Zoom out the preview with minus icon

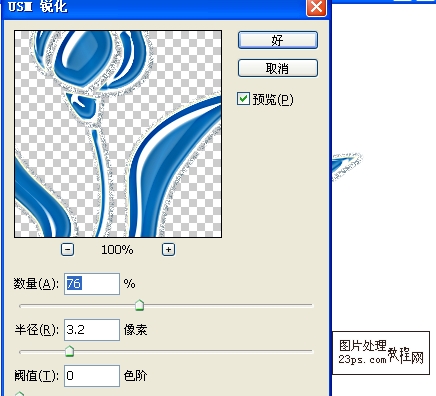pos(68,249)
